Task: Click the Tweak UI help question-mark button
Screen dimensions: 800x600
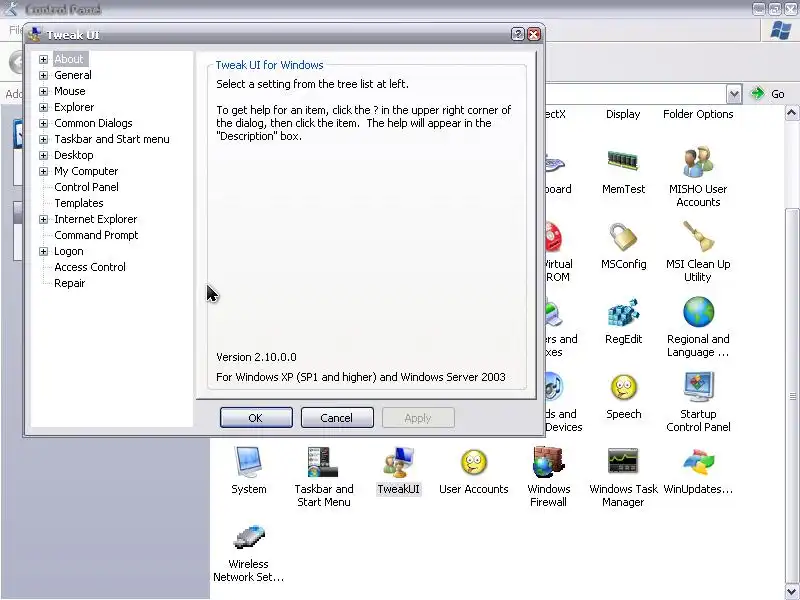Action: click(517, 34)
